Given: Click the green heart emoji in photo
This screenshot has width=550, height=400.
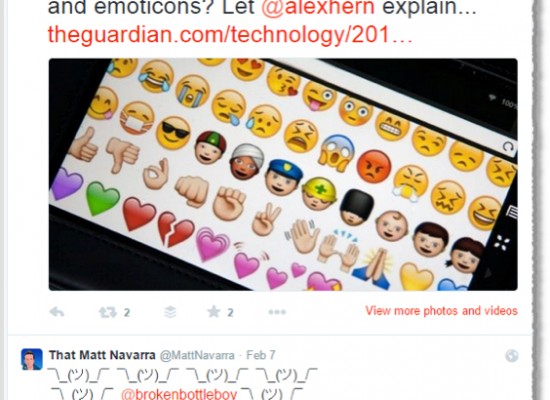Looking at the screenshot, I should pyautogui.click(x=102, y=198).
